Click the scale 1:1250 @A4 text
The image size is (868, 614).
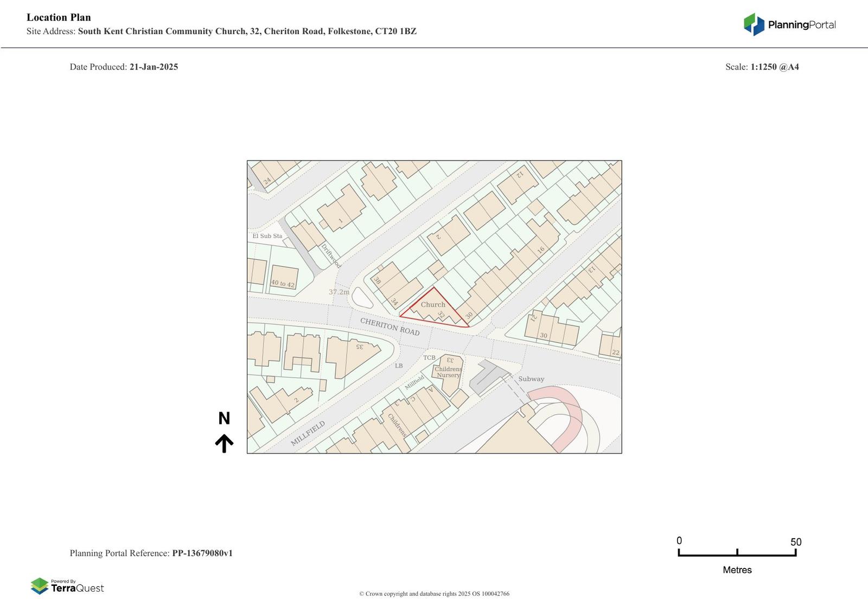pyautogui.click(x=774, y=67)
